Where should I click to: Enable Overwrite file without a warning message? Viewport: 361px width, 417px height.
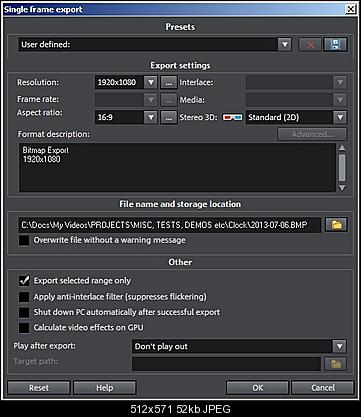[x=24, y=240]
